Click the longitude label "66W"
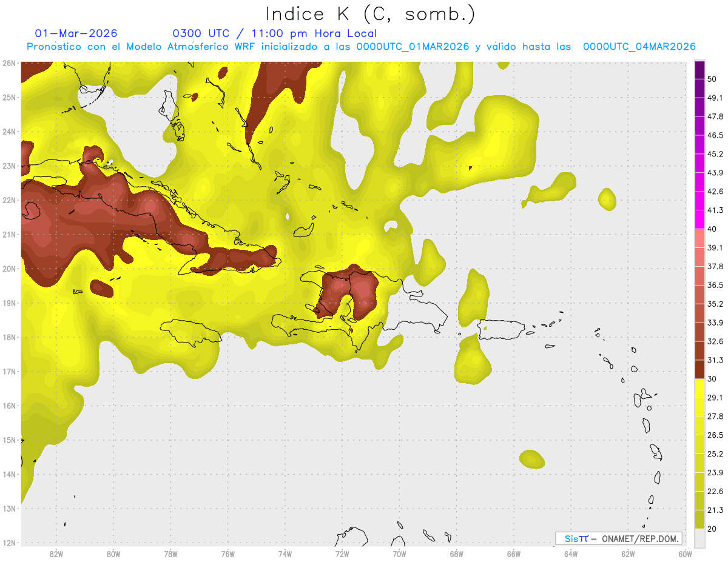The width and height of the screenshot is (728, 562). pos(514,554)
